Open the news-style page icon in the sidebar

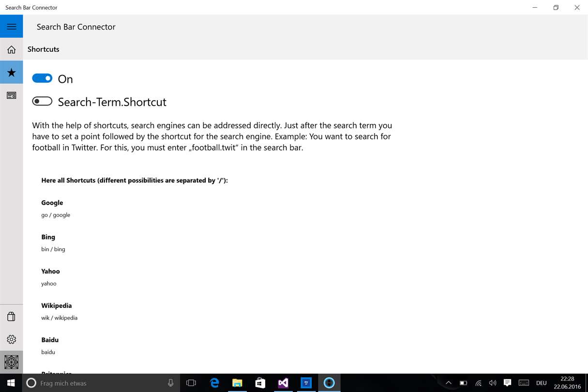(x=12, y=95)
